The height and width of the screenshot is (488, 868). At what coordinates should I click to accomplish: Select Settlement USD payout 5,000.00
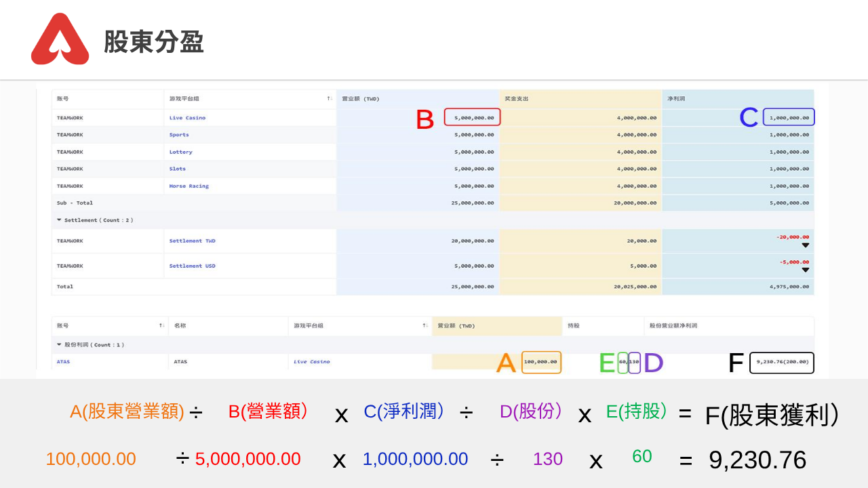[x=644, y=266]
